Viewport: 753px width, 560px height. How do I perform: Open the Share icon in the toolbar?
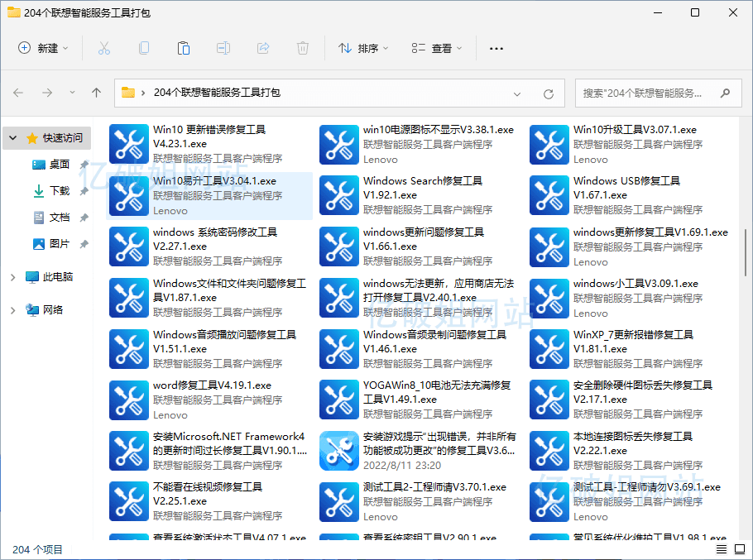pos(262,48)
